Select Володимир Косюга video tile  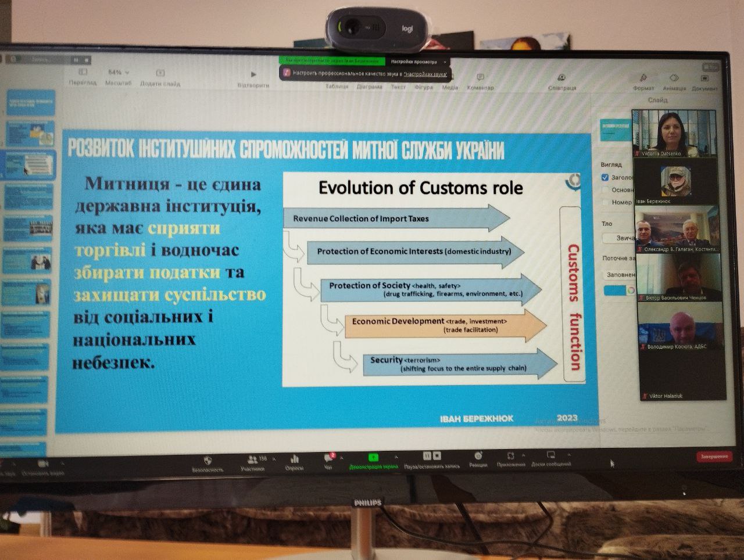[681, 326]
